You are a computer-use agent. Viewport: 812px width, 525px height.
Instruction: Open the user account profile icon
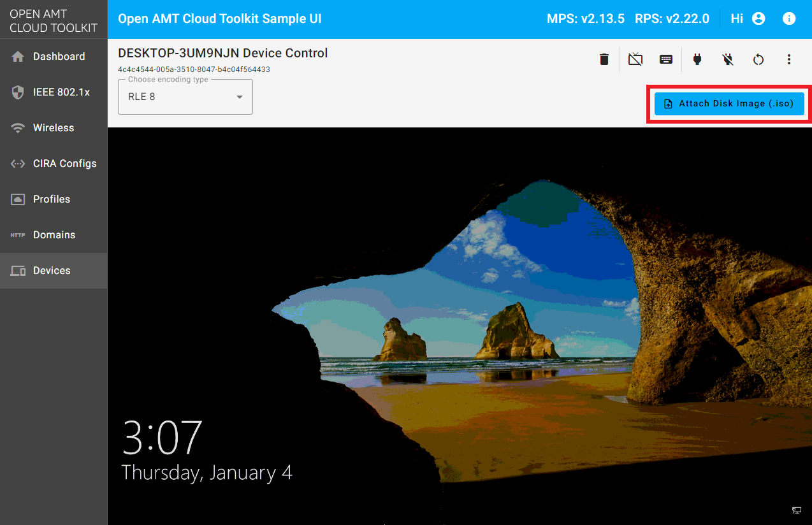758,18
